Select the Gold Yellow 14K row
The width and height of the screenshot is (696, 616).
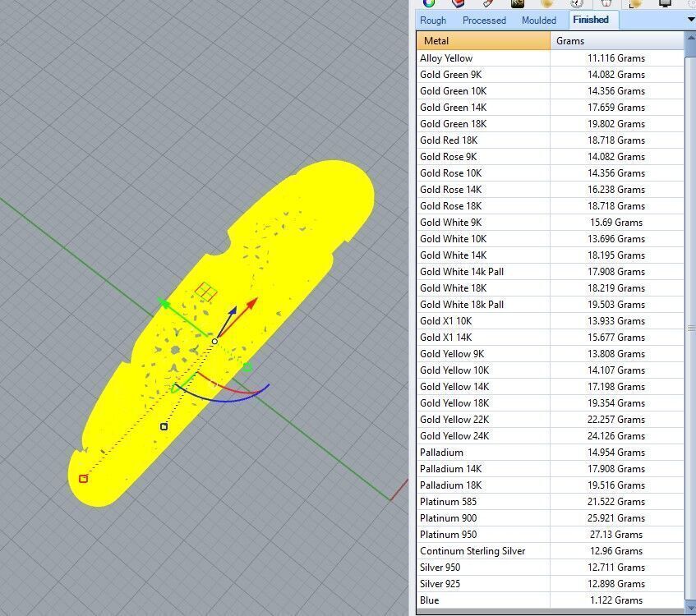click(x=551, y=387)
